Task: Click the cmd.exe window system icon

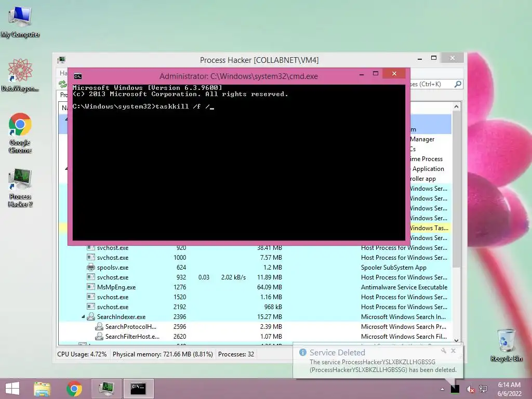Action: click(78, 76)
